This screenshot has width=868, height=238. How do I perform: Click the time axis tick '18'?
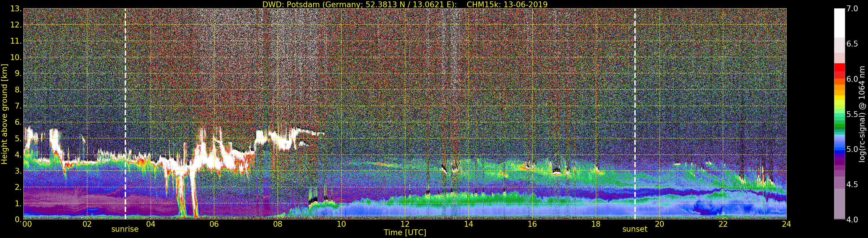(596, 224)
